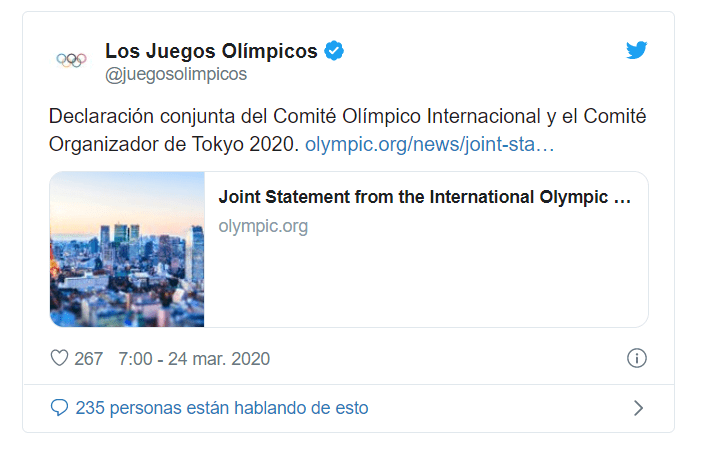The image size is (705, 451).
Task: Click the blank area of the link card
Action: [x=425, y=285]
